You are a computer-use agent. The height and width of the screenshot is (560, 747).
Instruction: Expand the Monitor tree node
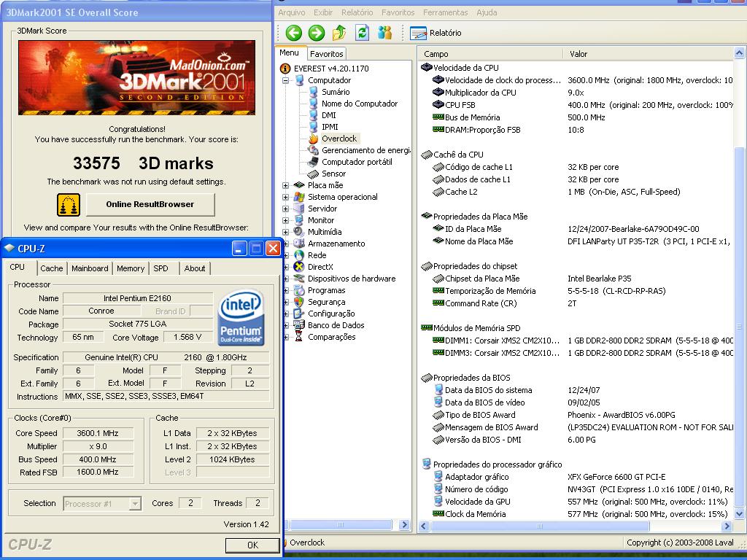coord(285,220)
